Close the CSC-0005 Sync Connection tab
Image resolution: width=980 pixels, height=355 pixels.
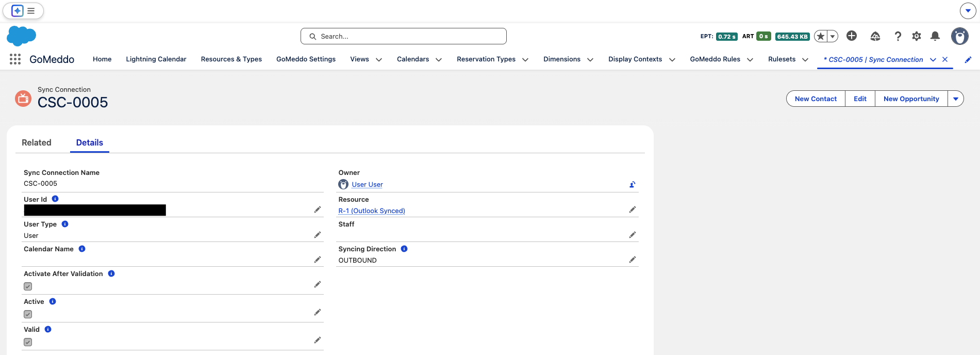(x=945, y=59)
